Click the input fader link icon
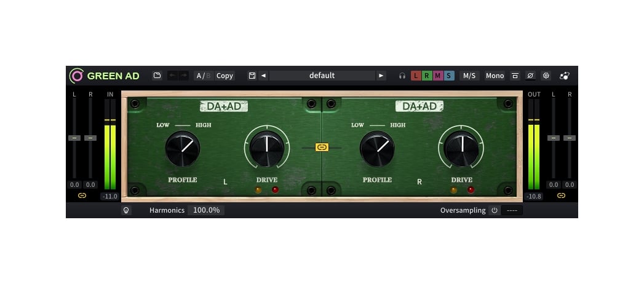The image size is (644, 284). click(82, 195)
